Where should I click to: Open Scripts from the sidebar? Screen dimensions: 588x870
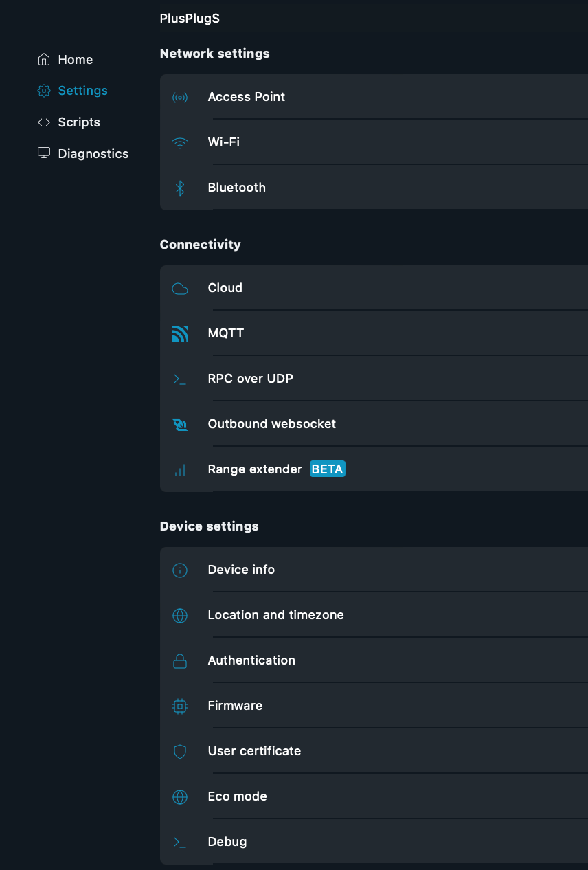pyautogui.click(x=78, y=122)
